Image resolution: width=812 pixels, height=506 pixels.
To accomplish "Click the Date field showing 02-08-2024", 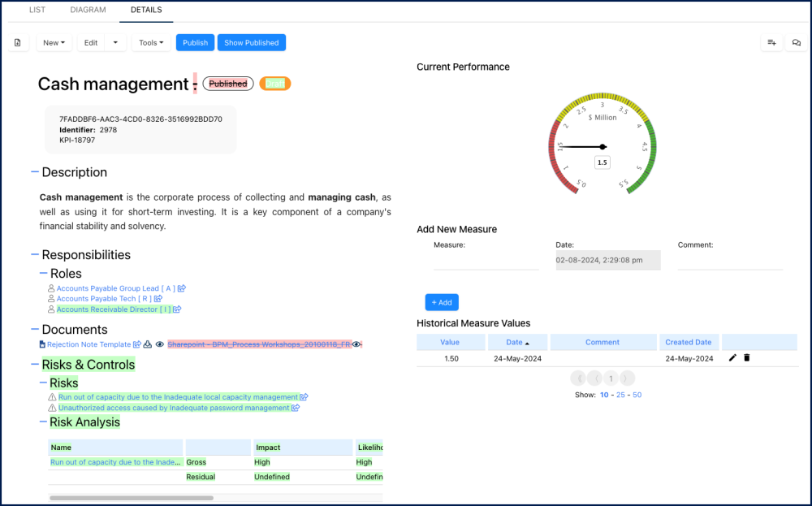I will point(608,261).
